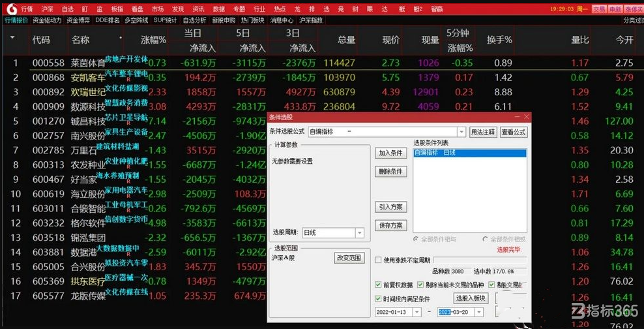Toggle the 时间段内满足条件 checkbox
The image size is (644, 329).
tap(378, 299)
